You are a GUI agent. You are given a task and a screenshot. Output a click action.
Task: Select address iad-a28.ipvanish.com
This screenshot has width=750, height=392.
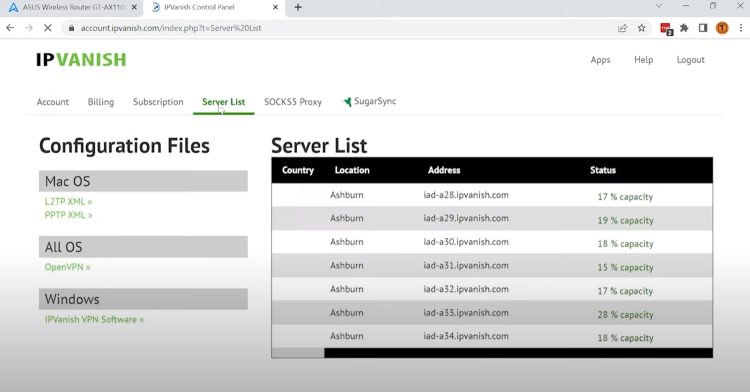(466, 195)
